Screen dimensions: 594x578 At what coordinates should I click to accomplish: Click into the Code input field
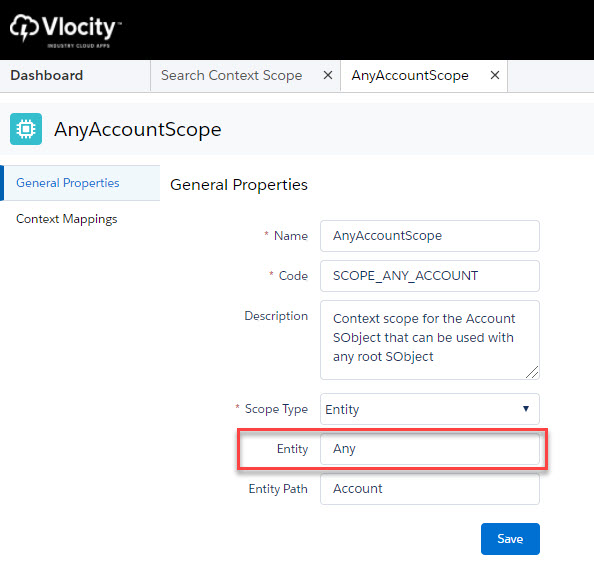430,276
